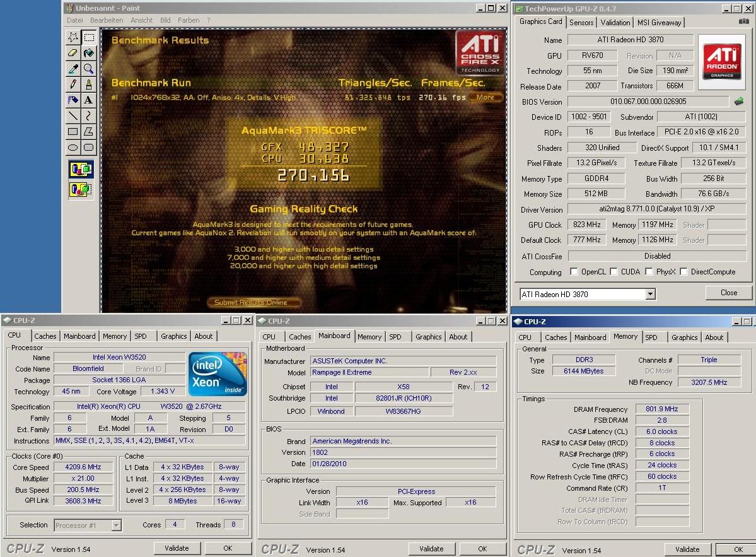Toggle the CUDA checkbox in GPU-Z
Screen dimensions: 756x557
point(614,271)
